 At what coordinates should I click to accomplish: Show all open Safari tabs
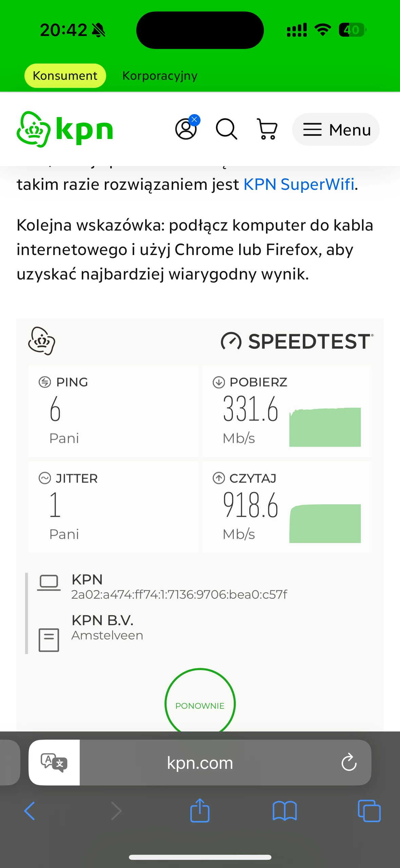click(x=369, y=811)
